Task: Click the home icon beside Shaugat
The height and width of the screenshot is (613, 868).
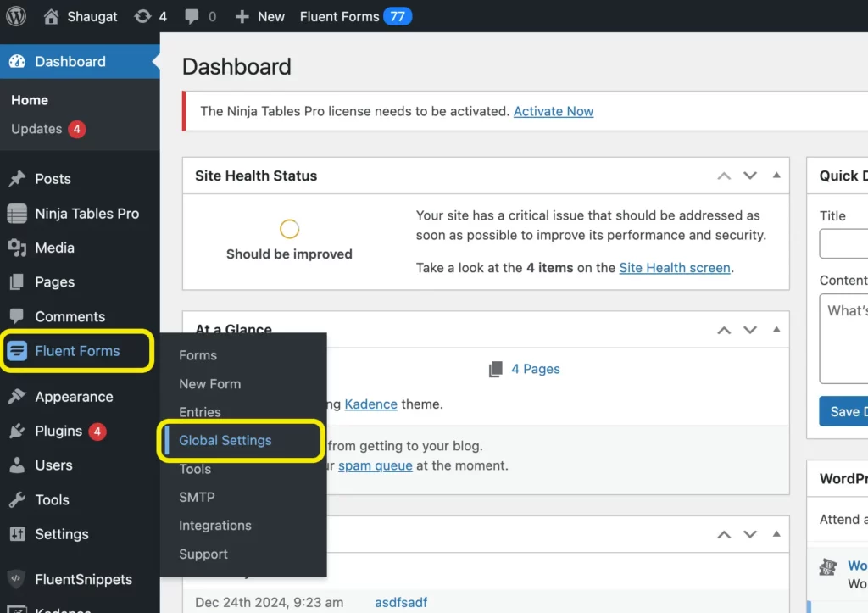Action: pyautogui.click(x=51, y=16)
